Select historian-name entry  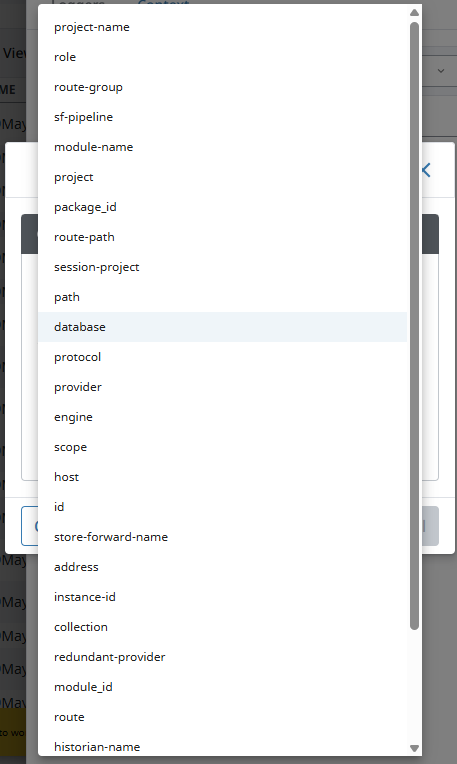tap(222, 747)
